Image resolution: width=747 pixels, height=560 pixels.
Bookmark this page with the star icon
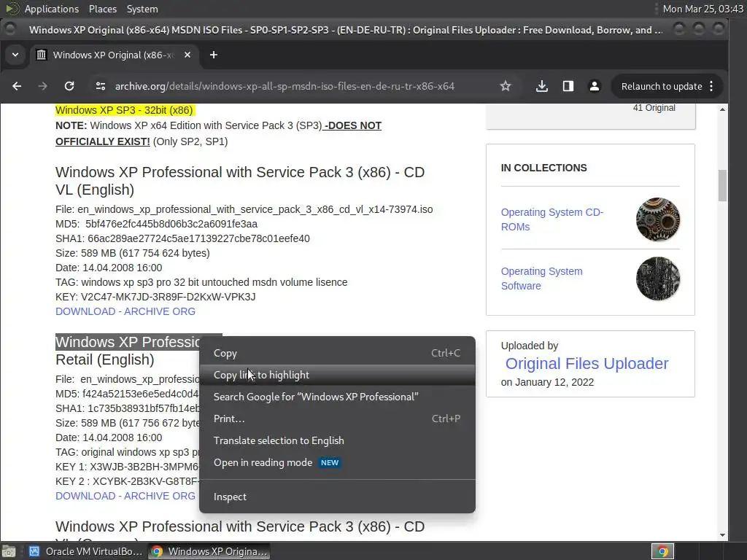pyautogui.click(x=506, y=86)
